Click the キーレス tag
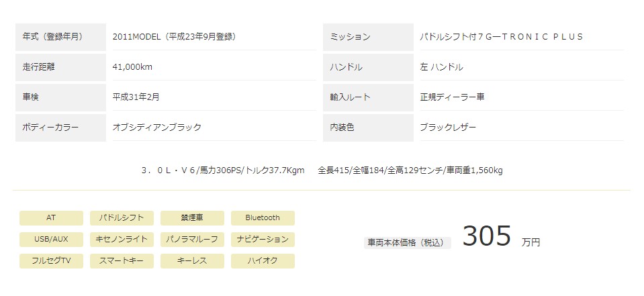The width and height of the screenshot is (644, 296). pos(192,261)
